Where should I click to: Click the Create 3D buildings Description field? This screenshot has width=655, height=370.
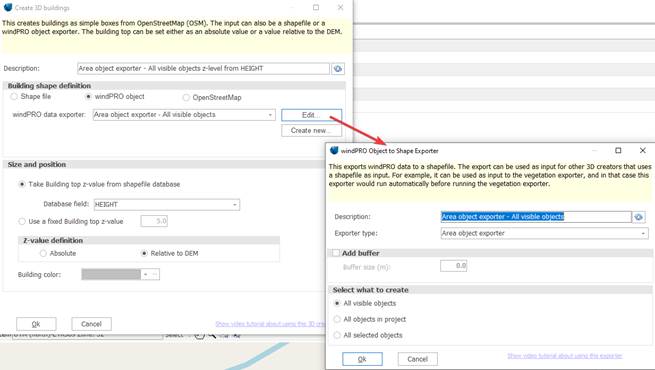click(203, 68)
